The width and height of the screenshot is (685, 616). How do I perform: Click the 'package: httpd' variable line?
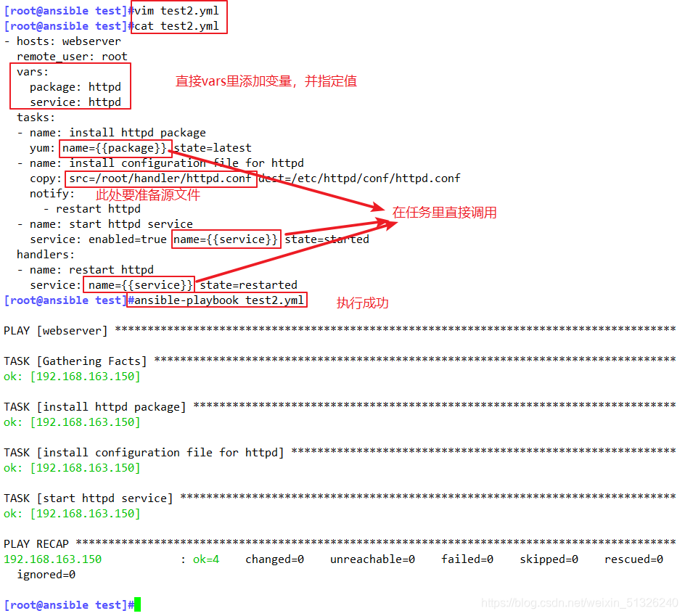(75, 87)
